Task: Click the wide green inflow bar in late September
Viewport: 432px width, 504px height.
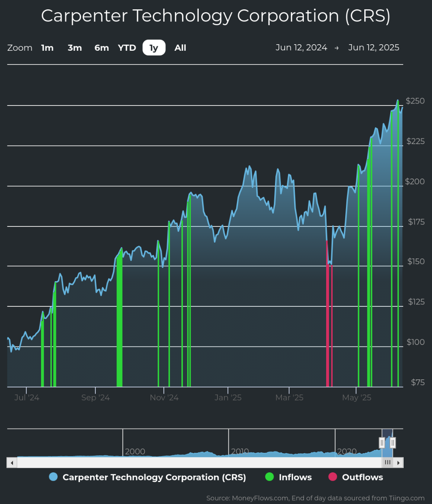Action: click(x=119, y=319)
